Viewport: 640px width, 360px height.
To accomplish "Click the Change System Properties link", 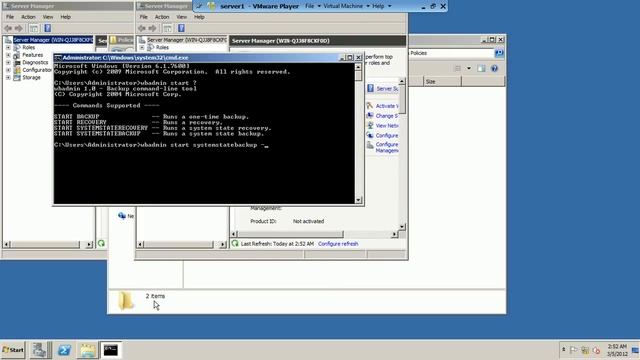I will pos(387,116).
